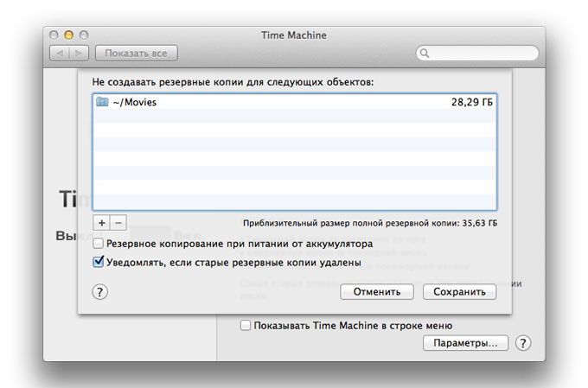Click the yellow minimize window button
The height and width of the screenshot is (388, 588).
(x=68, y=35)
